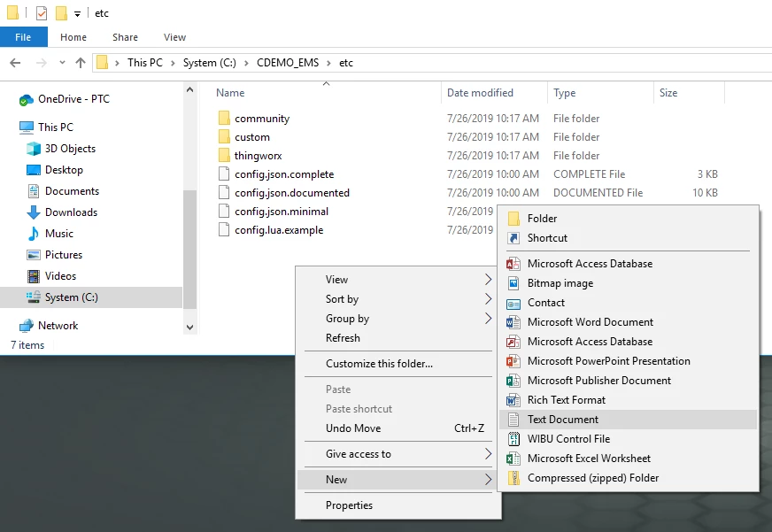Click the community folder icon

(x=224, y=118)
